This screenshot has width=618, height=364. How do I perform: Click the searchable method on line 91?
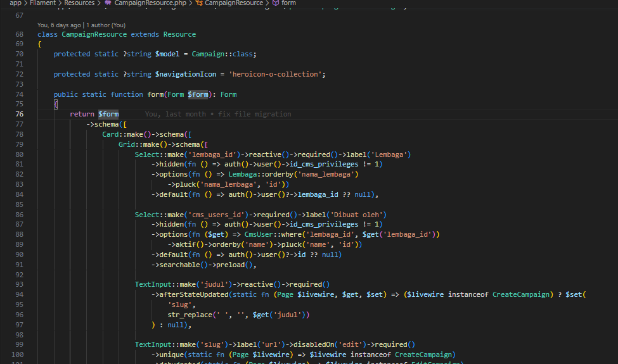pos(179,265)
